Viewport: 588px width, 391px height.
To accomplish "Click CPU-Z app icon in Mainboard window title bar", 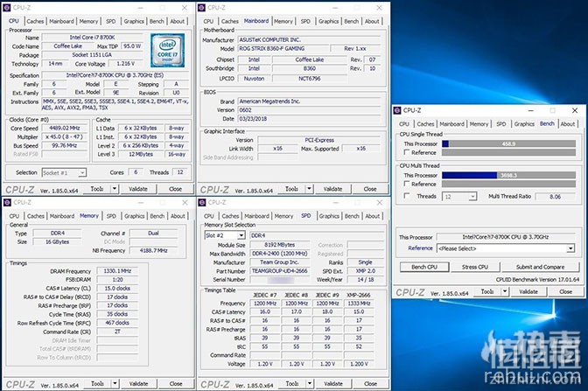I will [202, 8].
